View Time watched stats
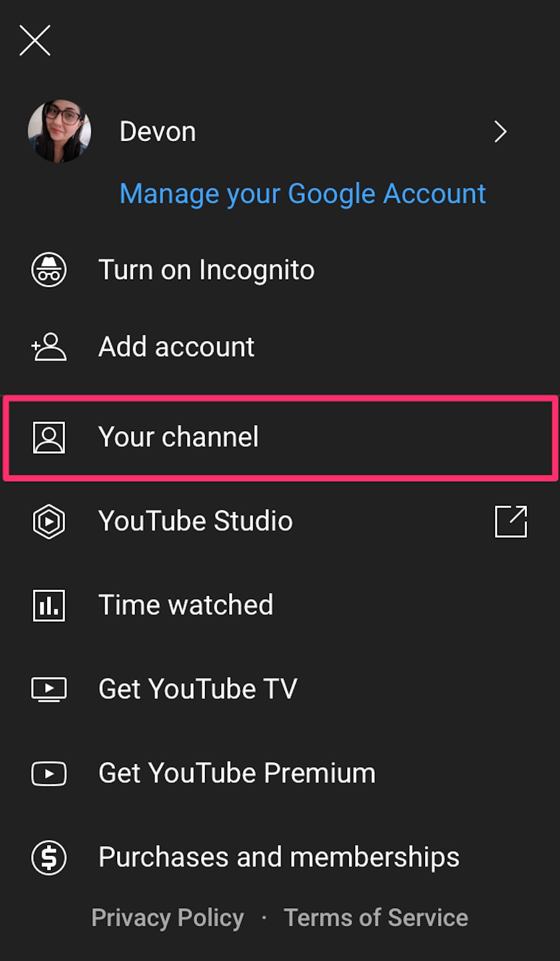560x961 pixels. 186,605
